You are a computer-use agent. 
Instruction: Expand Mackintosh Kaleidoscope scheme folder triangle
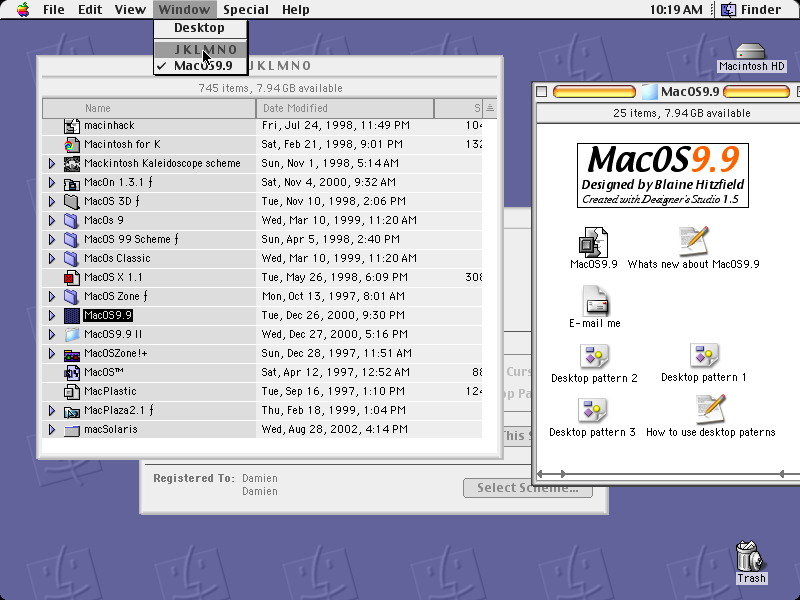pos(52,163)
